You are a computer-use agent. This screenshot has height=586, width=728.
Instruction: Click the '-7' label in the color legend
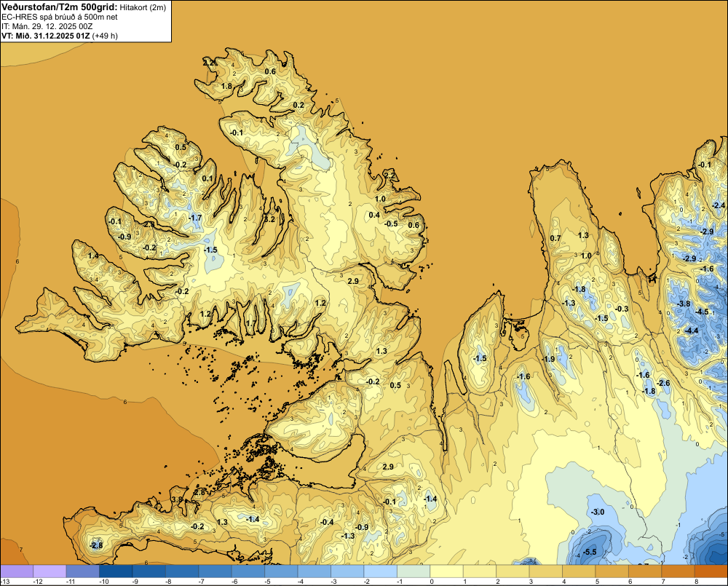point(202,582)
